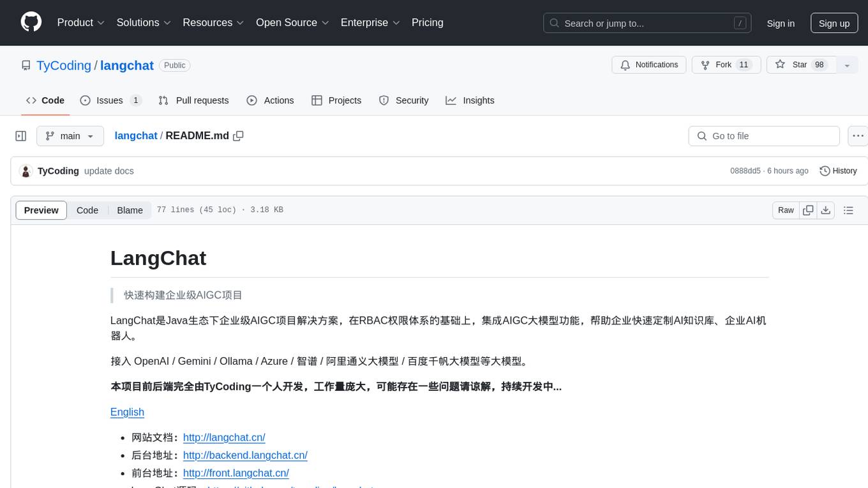Click the fork count 11
The image size is (868, 488).
coord(743,65)
